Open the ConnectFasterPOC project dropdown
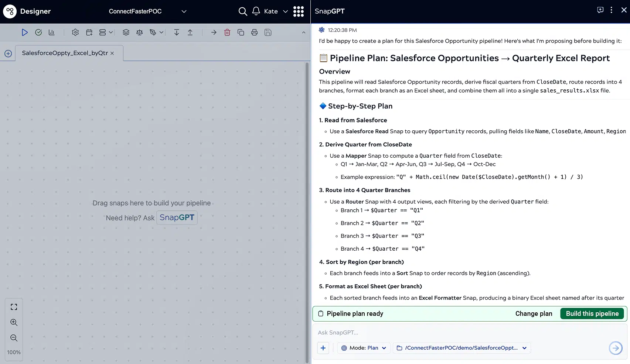 147,11
